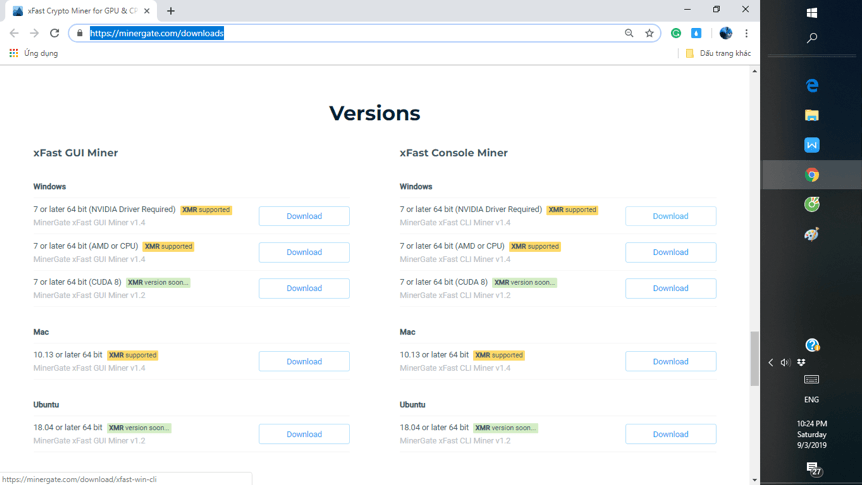Open the Chrome profile avatar

pos(726,33)
